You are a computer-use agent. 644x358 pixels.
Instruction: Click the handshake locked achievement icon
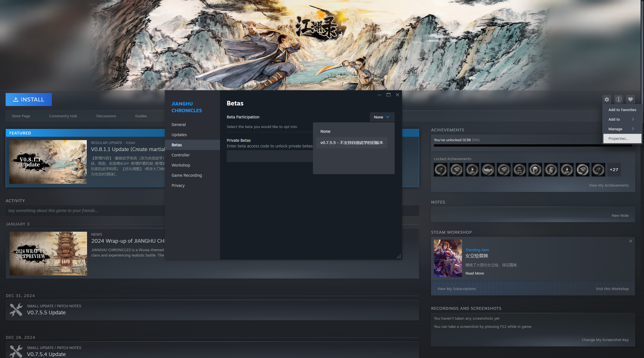pyautogui.click(x=488, y=170)
